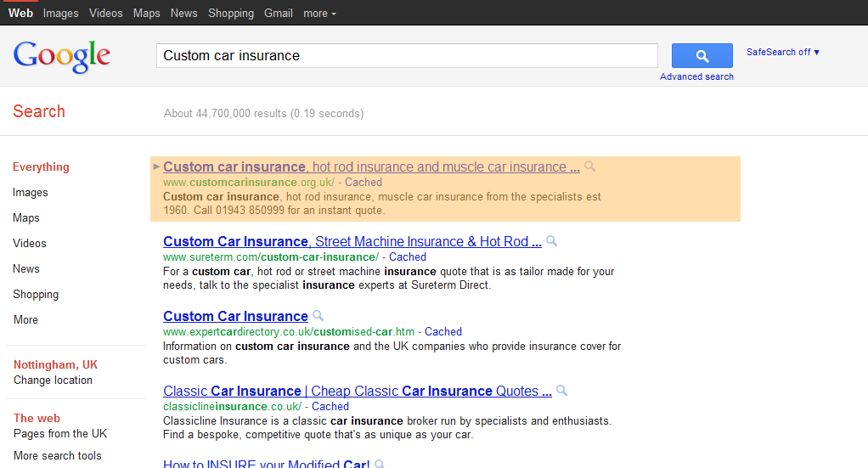Screen dimensions: 868x468
Task: Click the Google logo
Action: 61,57
